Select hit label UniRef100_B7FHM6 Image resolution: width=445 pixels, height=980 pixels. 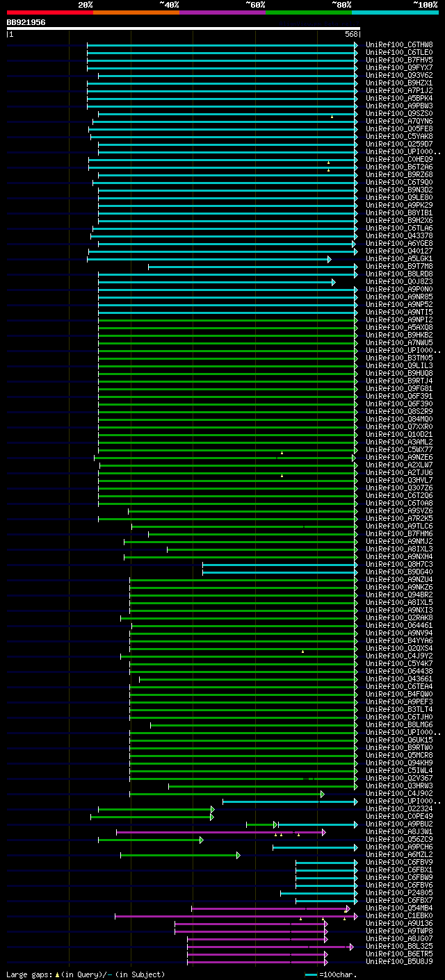(x=399, y=533)
